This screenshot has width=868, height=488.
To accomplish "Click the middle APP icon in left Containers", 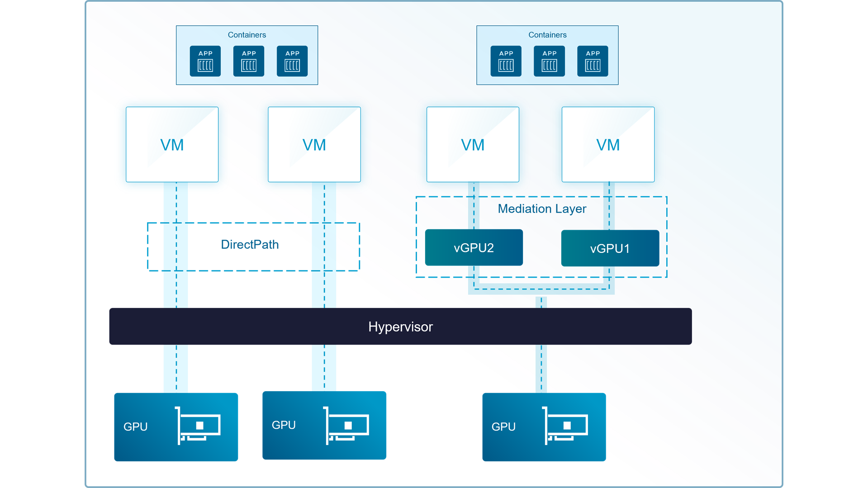I will click(x=249, y=61).
